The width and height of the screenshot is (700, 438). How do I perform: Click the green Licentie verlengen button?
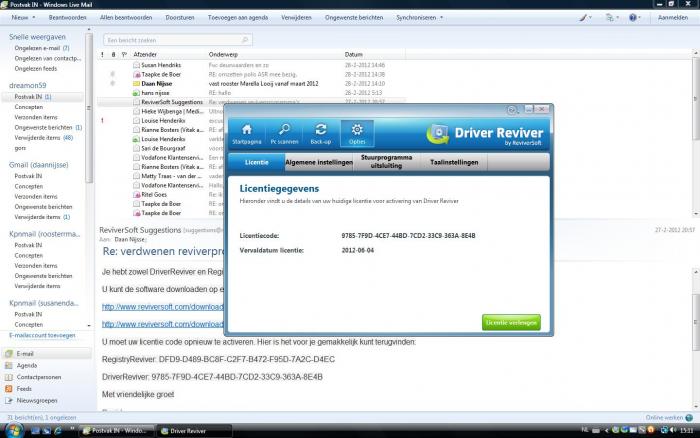511,322
